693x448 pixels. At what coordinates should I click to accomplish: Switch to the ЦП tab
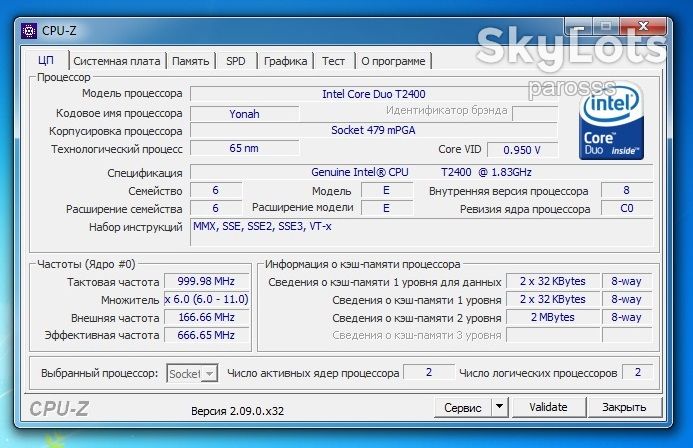pos(46,61)
